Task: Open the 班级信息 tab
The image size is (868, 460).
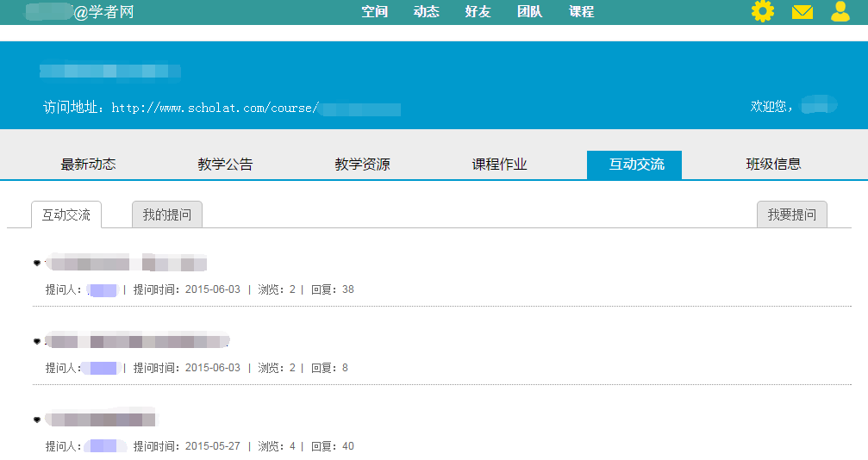Action: point(773,165)
